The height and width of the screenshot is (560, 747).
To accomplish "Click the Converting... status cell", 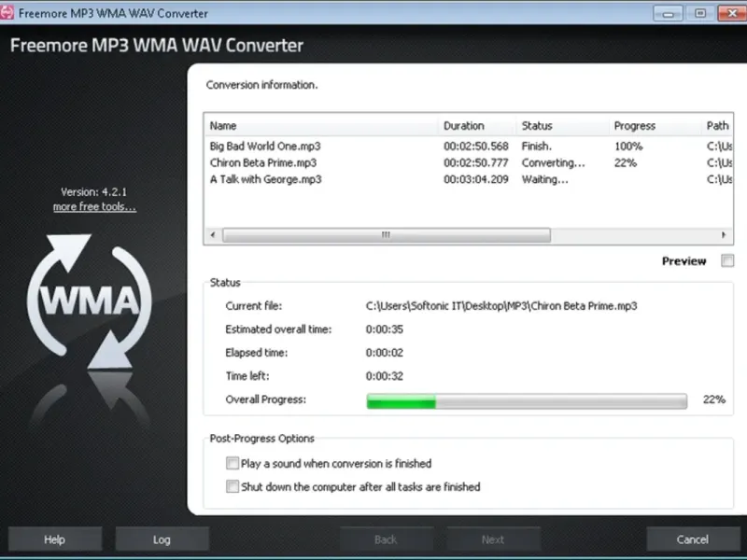I will pyautogui.click(x=553, y=162).
